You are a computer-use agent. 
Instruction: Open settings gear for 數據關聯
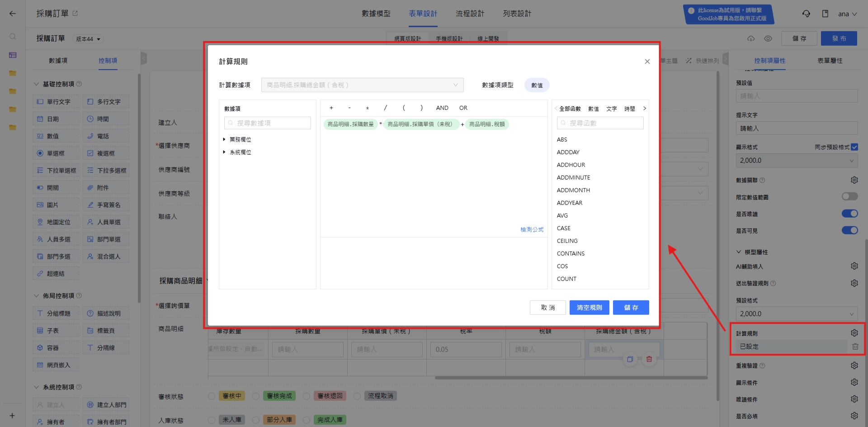(854, 180)
